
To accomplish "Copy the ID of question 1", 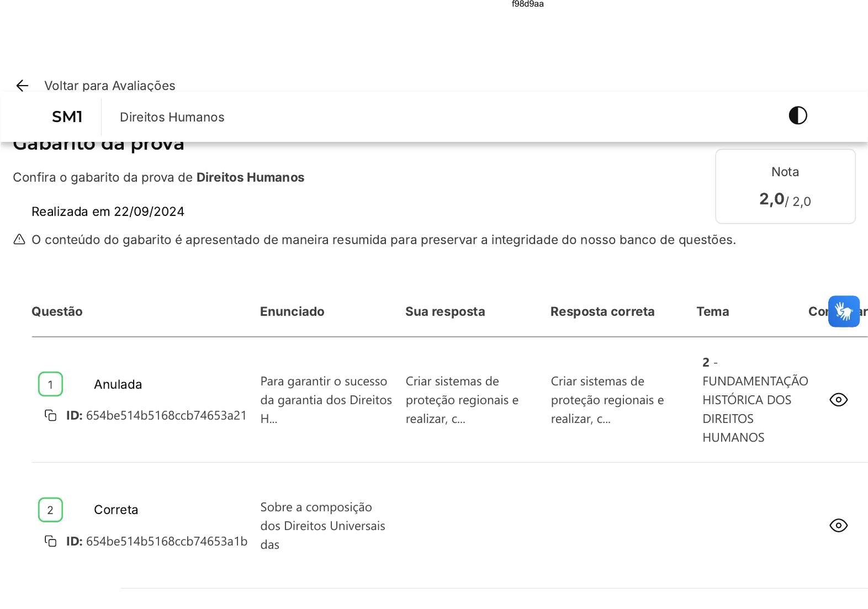I will [x=51, y=415].
